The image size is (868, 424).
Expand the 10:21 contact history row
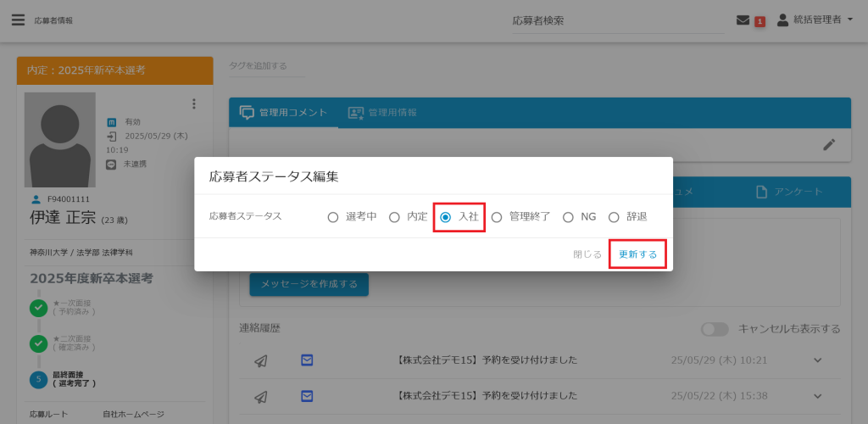point(817,360)
